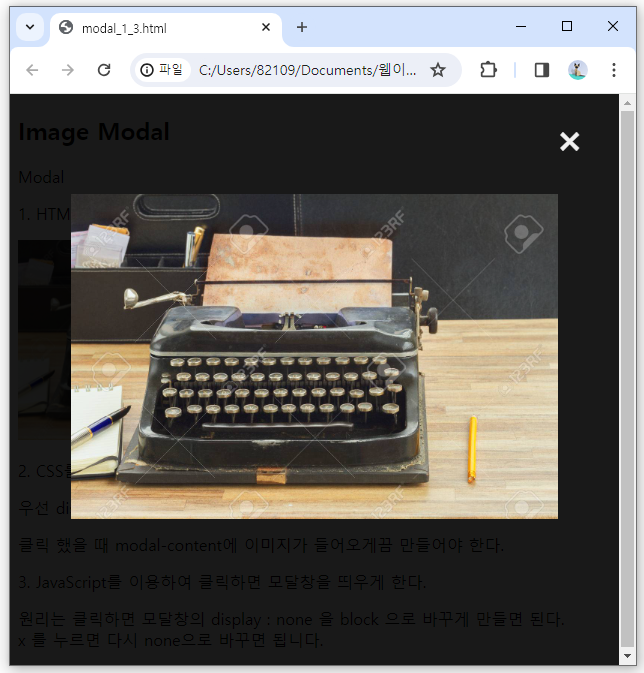Open a new browser tab
The width and height of the screenshot is (644, 673).
(302, 27)
